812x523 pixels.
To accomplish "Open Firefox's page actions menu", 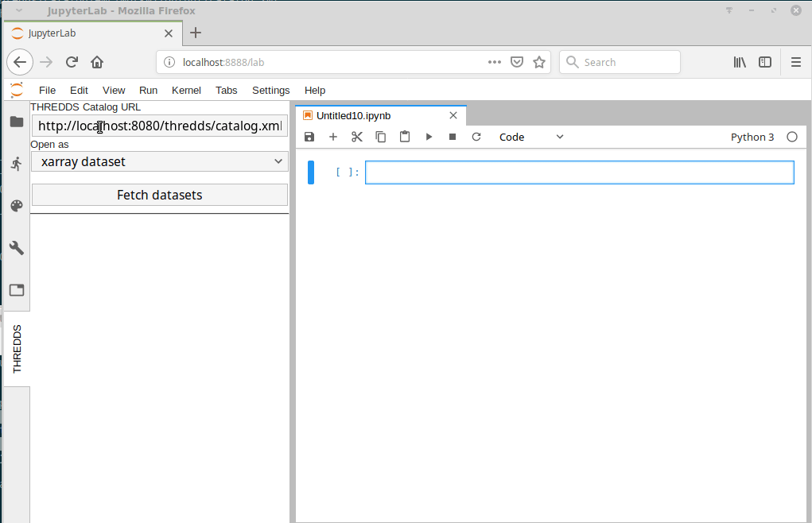I will click(495, 62).
